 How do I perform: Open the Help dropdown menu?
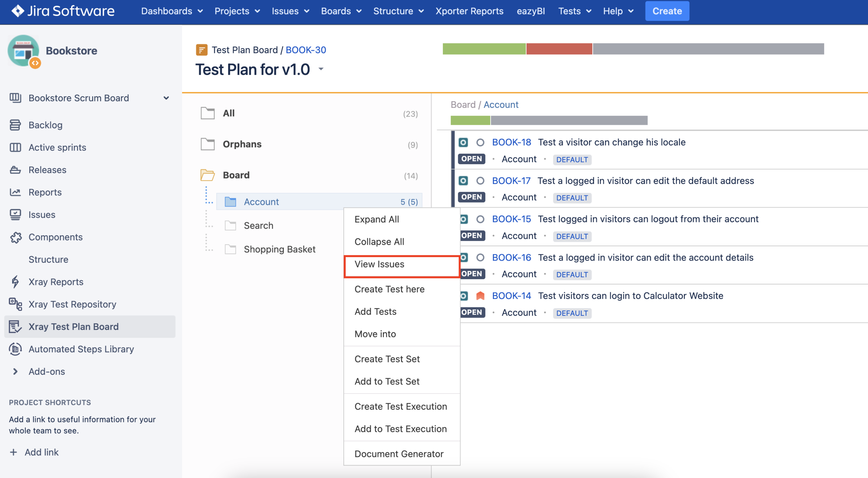618,11
